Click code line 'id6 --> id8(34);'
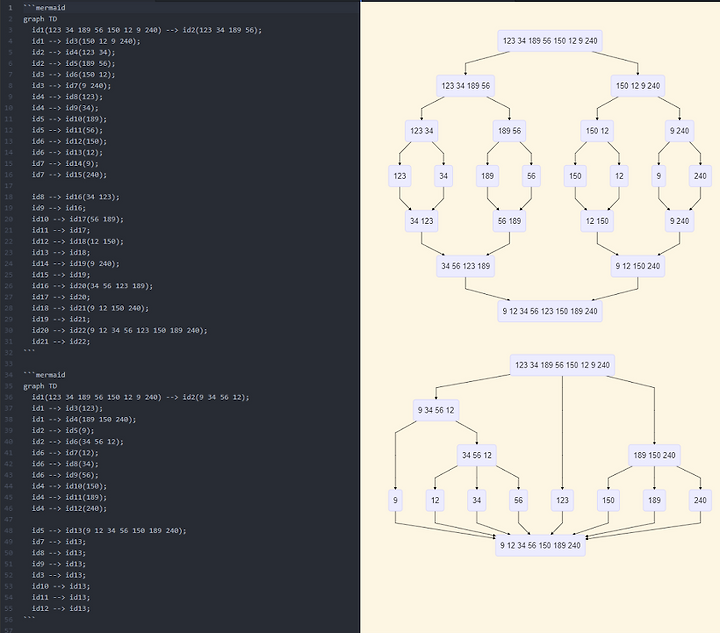720x633 pixels. click(x=65, y=464)
